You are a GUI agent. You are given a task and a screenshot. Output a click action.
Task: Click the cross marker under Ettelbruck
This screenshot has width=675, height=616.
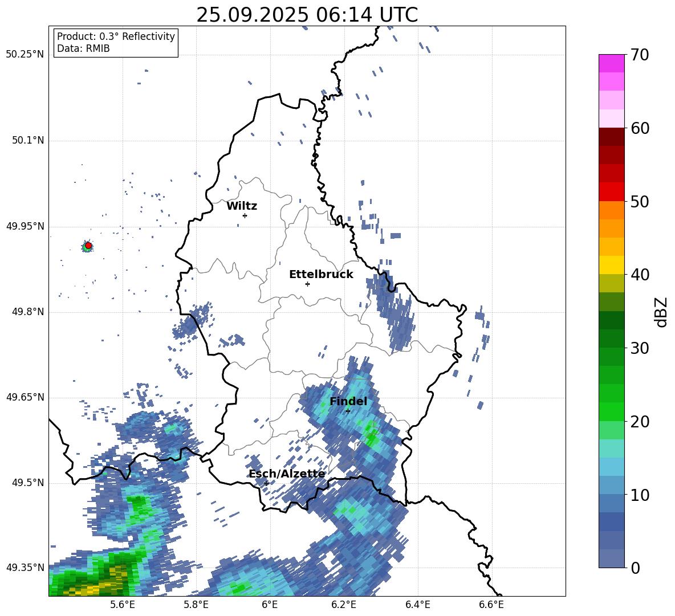click(x=307, y=284)
